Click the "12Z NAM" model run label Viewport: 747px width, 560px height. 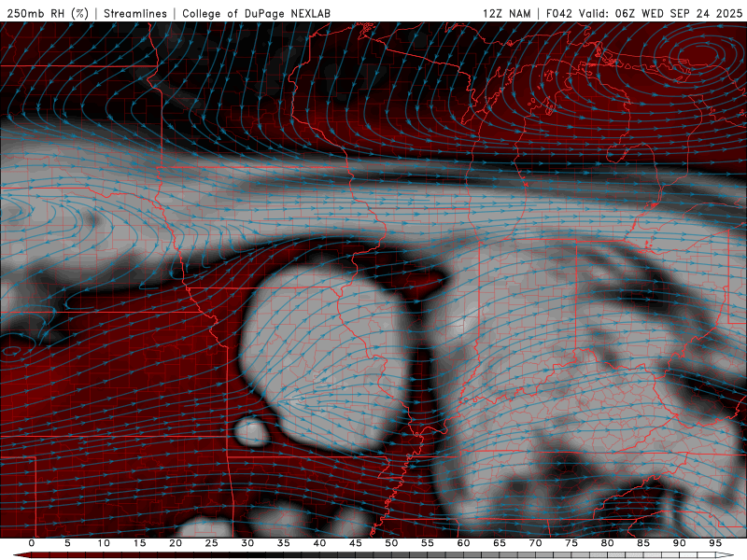[x=506, y=14]
